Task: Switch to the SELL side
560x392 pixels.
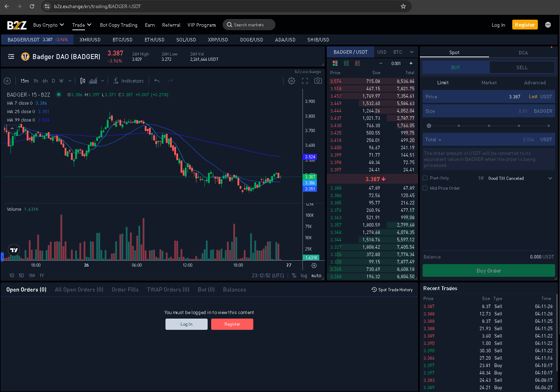Action: pyautogui.click(x=522, y=67)
